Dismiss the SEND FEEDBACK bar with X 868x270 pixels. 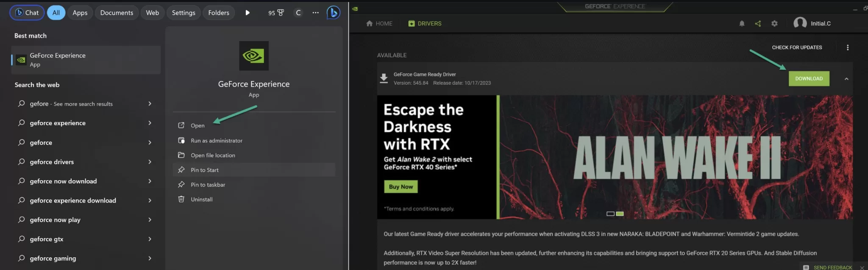[862, 267]
